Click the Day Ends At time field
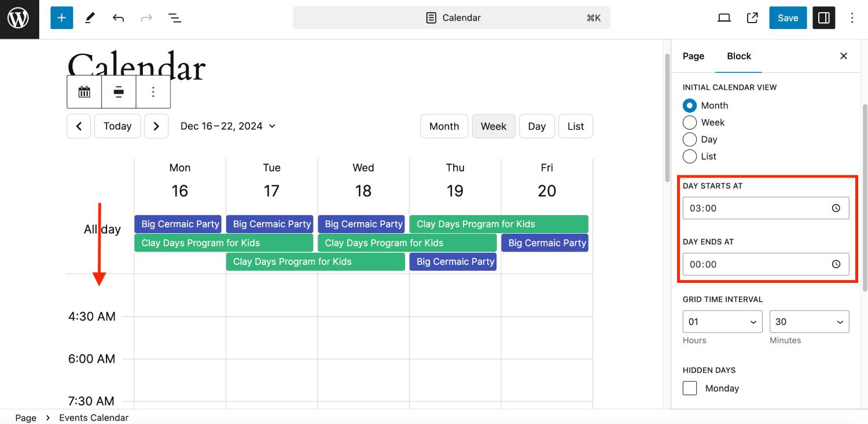 click(766, 264)
